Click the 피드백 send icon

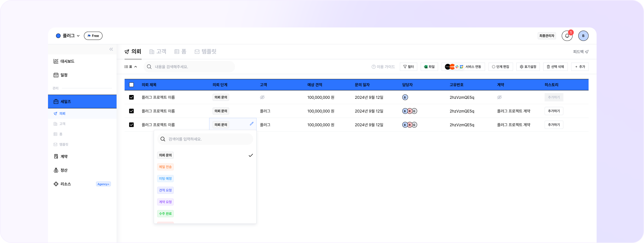(x=586, y=52)
